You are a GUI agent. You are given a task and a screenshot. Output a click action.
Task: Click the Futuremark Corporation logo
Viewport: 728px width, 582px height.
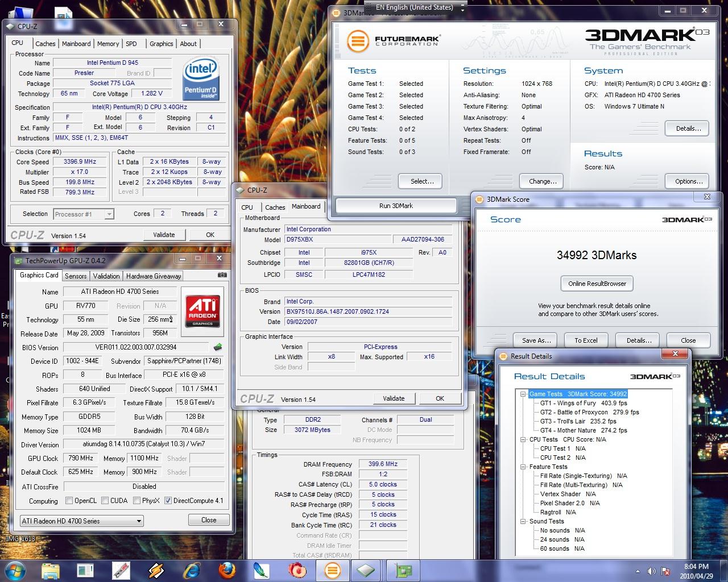pos(394,41)
